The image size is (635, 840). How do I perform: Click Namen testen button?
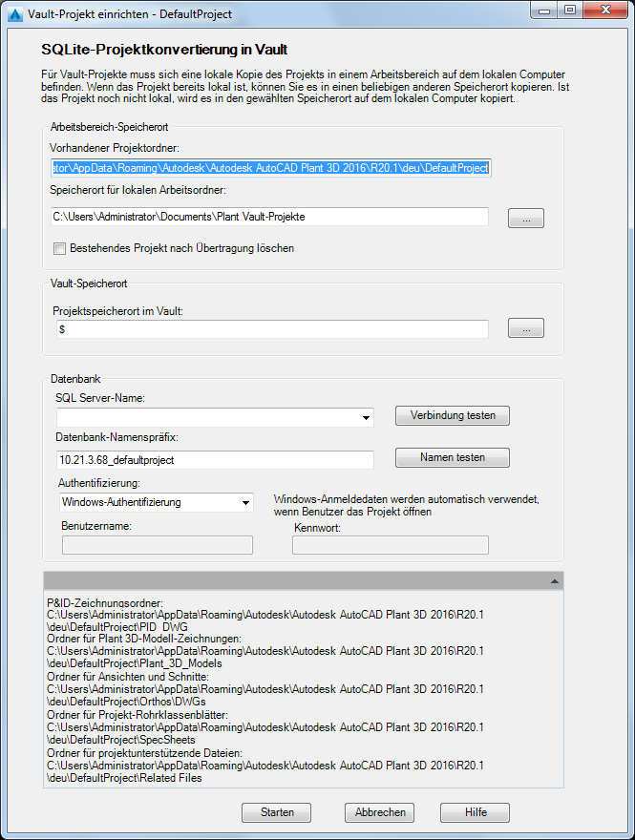pyautogui.click(x=453, y=457)
